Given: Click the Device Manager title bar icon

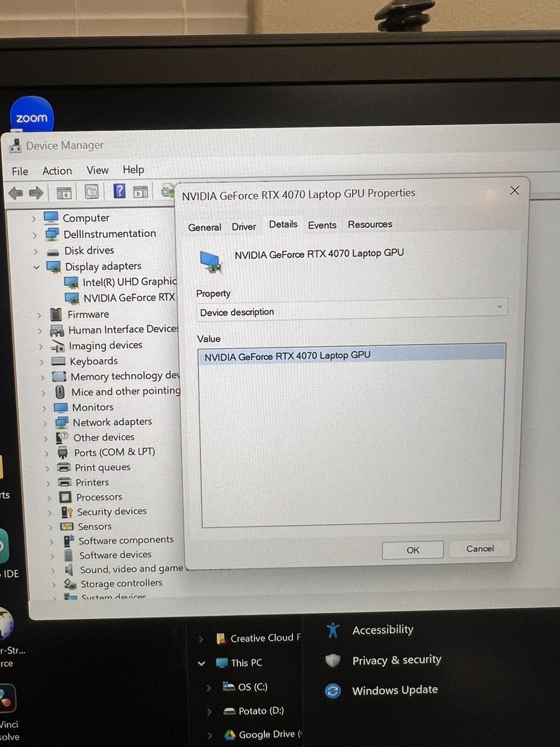Looking at the screenshot, I should click(x=16, y=147).
